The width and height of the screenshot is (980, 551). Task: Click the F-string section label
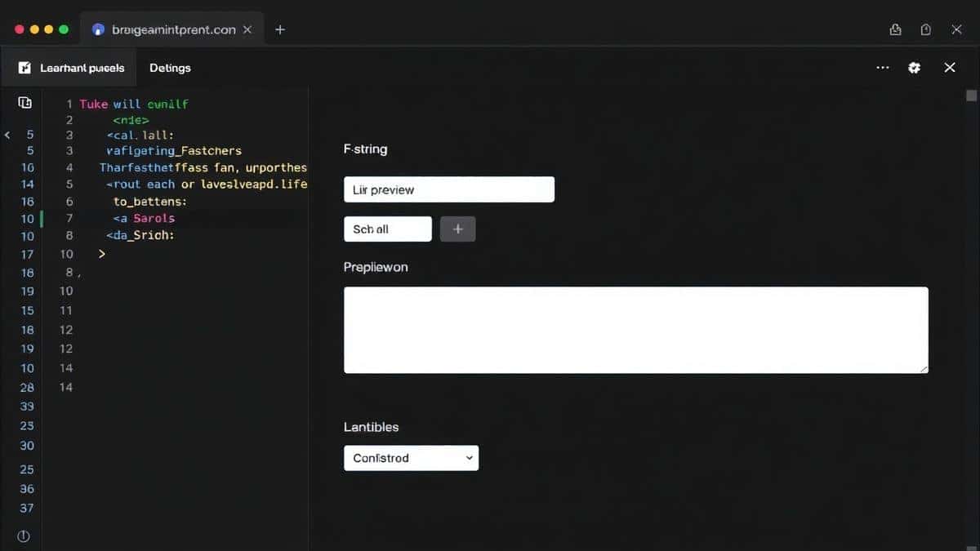[365, 149]
